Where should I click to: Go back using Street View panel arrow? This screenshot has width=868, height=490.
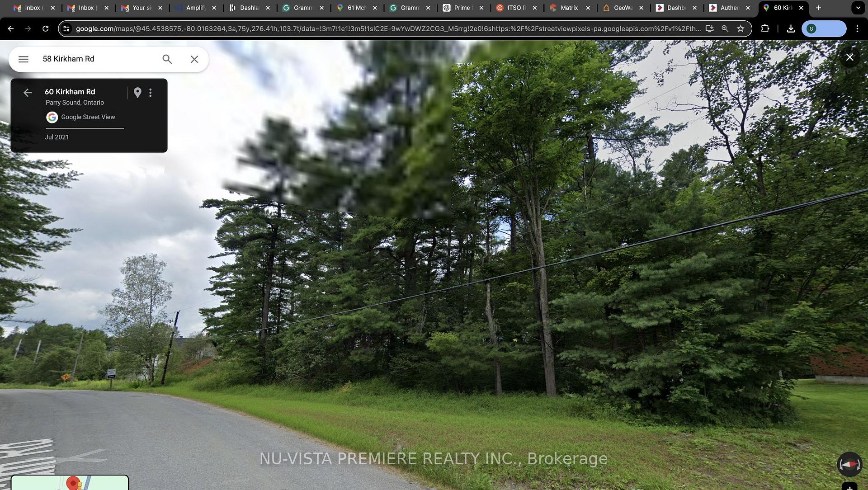pyautogui.click(x=28, y=93)
